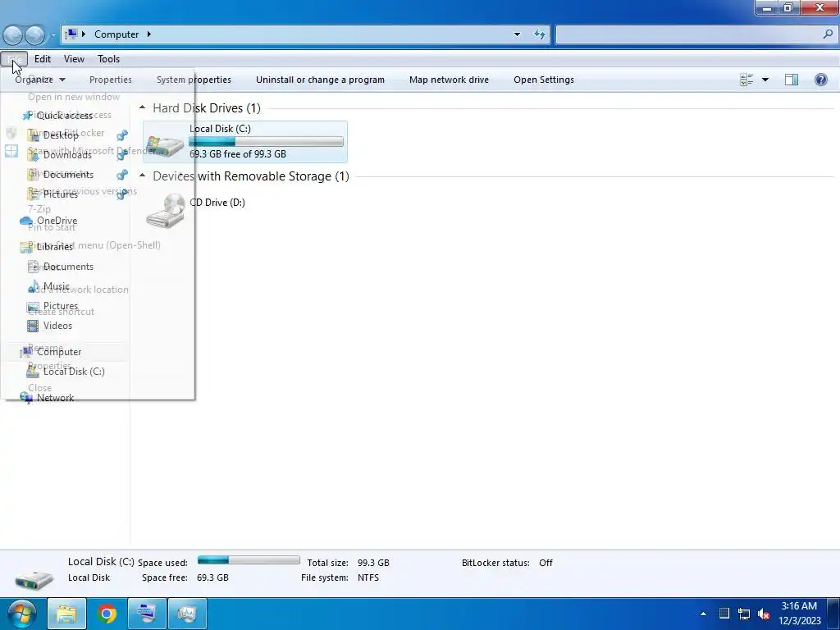Click "69.3 GB free of 99.3 GB" text
Screen dimensions: 840x630
coord(238,154)
